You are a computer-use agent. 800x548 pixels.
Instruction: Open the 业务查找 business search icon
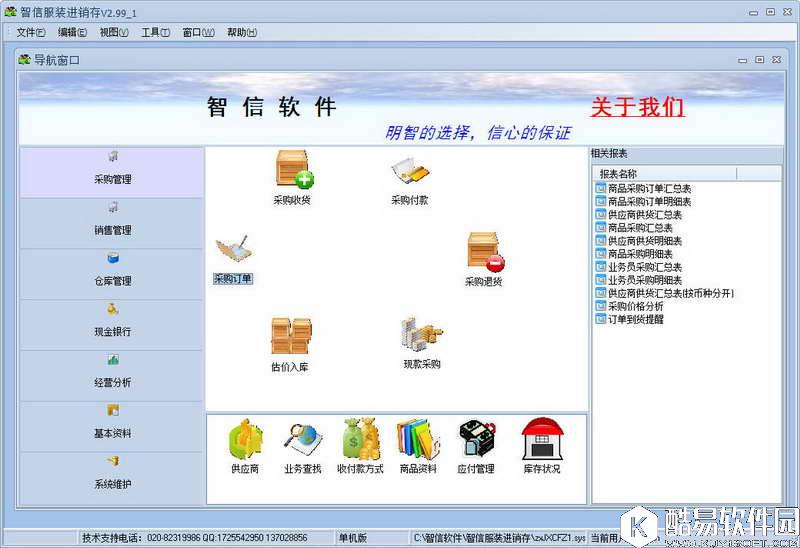[x=303, y=441]
